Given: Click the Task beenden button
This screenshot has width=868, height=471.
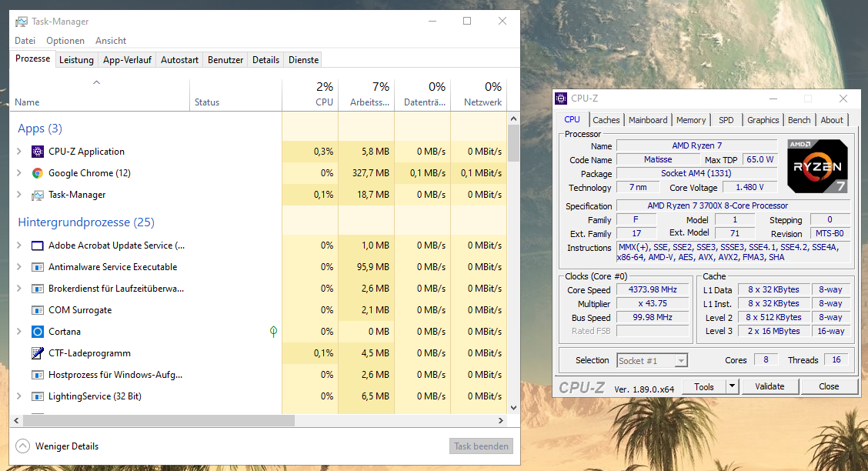Looking at the screenshot, I should pyautogui.click(x=481, y=446).
